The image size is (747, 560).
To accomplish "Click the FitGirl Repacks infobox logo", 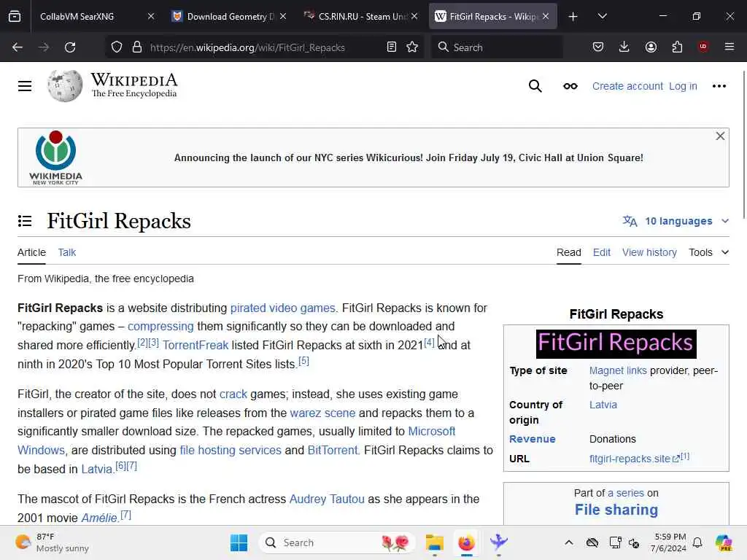I will tap(616, 344).
